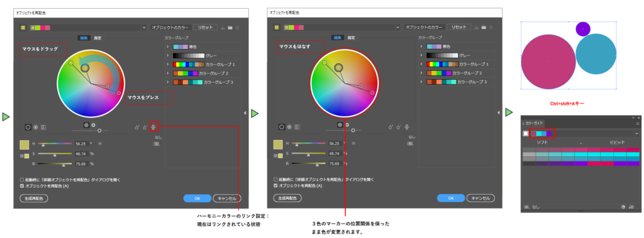Show color bars view in right dialog
Screen dimensions: 644x238
click(297, 127)
